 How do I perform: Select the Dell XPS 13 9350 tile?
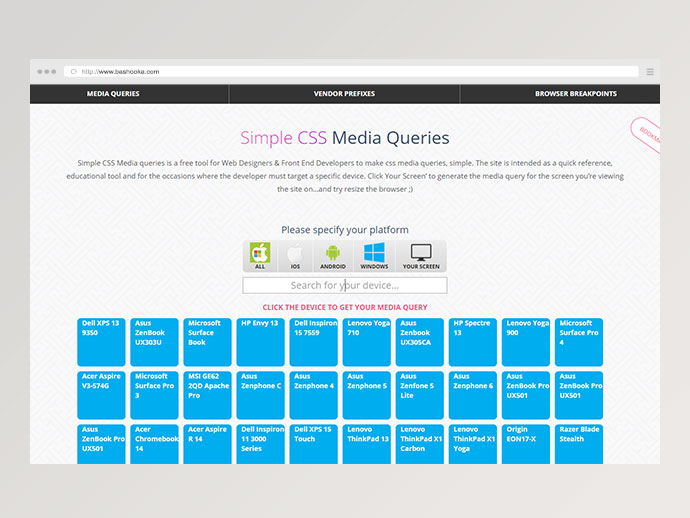click(101, 342)
